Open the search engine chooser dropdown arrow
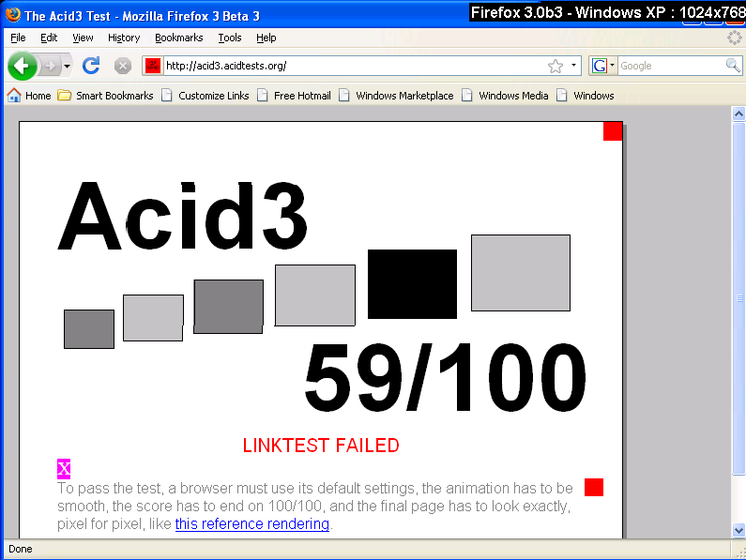Screen dimensions: 746x560 coord(613,65)
